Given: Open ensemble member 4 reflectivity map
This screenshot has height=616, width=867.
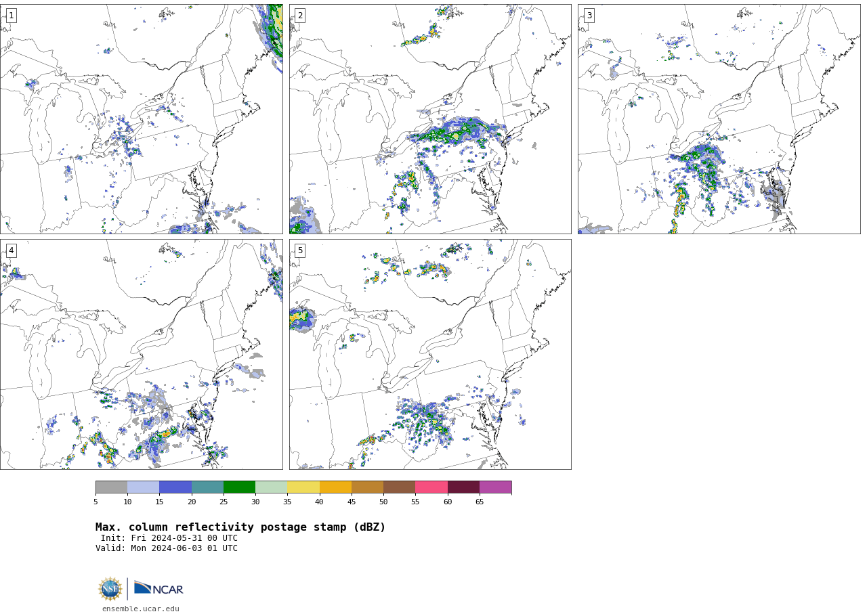Looking at the screenshot, I should coord(141,354).
